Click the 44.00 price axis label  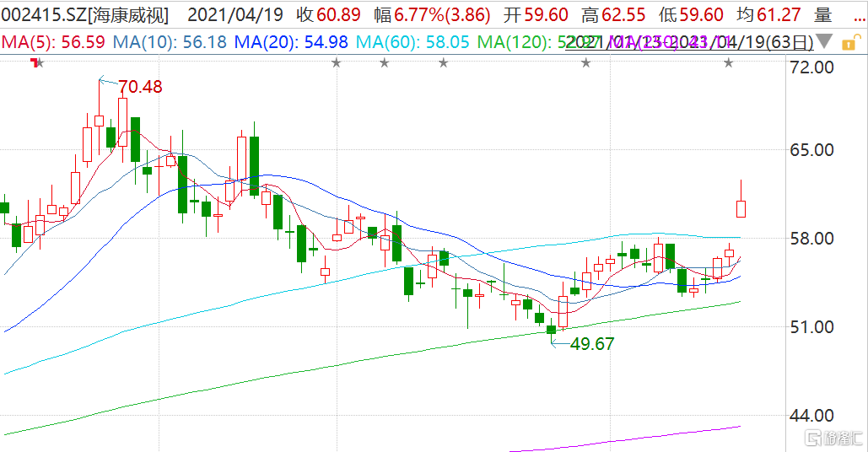click(812, 416)
